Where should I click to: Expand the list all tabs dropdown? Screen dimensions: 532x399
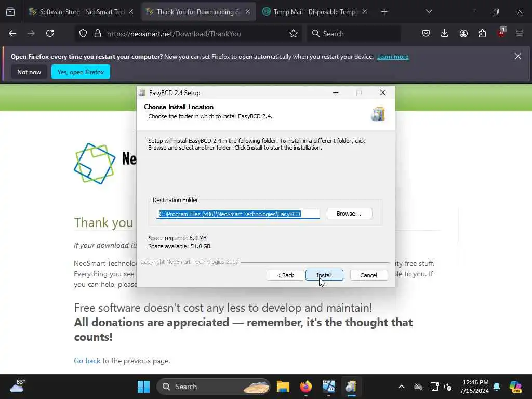pyautogui.click(x=429, y=11)
